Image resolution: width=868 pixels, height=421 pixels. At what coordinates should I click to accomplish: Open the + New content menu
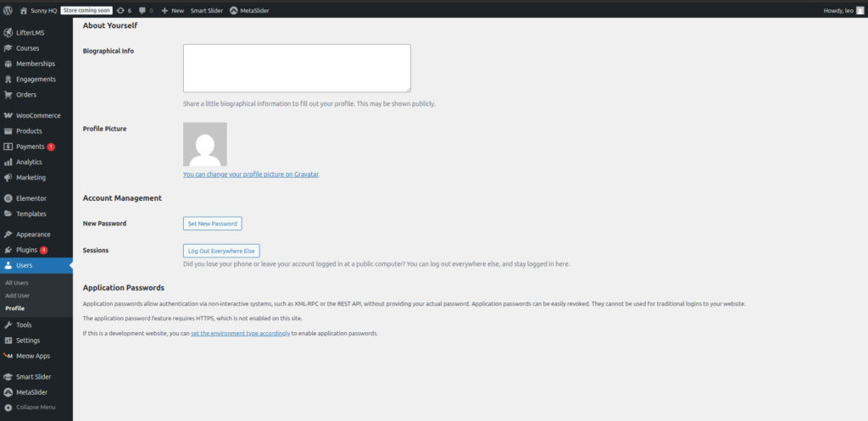point(172,10)
